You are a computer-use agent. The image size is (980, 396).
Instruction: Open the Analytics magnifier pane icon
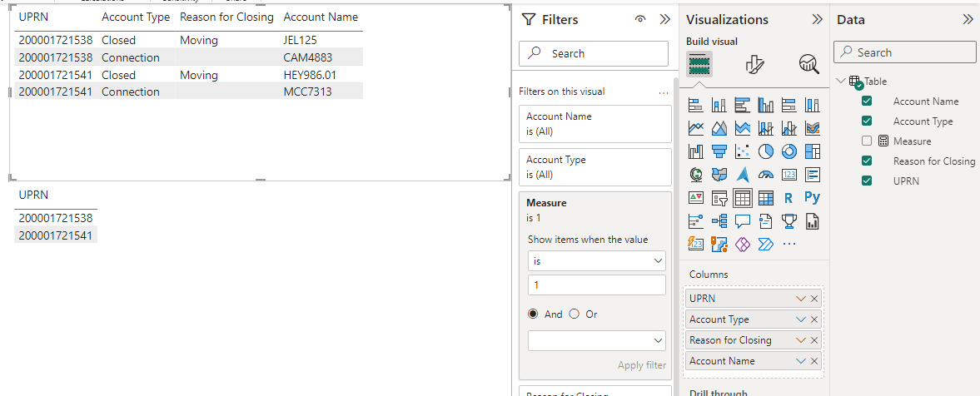(x=808, y=64)
